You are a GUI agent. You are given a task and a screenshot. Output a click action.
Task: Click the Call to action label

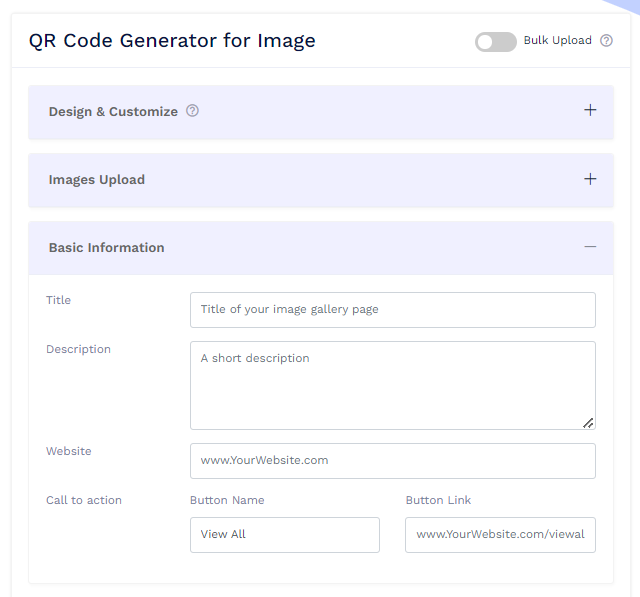[x=84, y=500]
